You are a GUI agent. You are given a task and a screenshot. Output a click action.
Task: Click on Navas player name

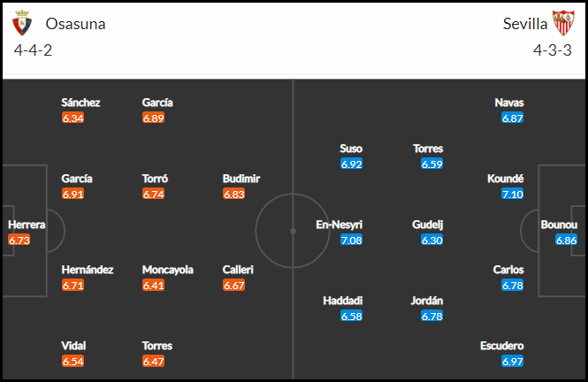[x=509, y=103]
